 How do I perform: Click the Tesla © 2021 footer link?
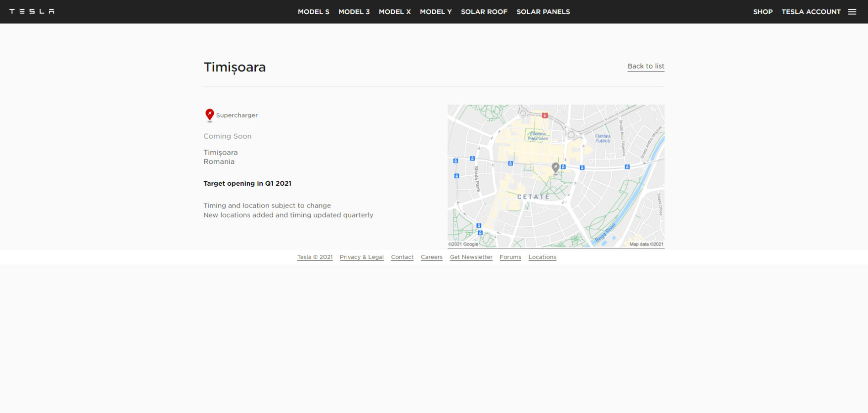(315, 257)
